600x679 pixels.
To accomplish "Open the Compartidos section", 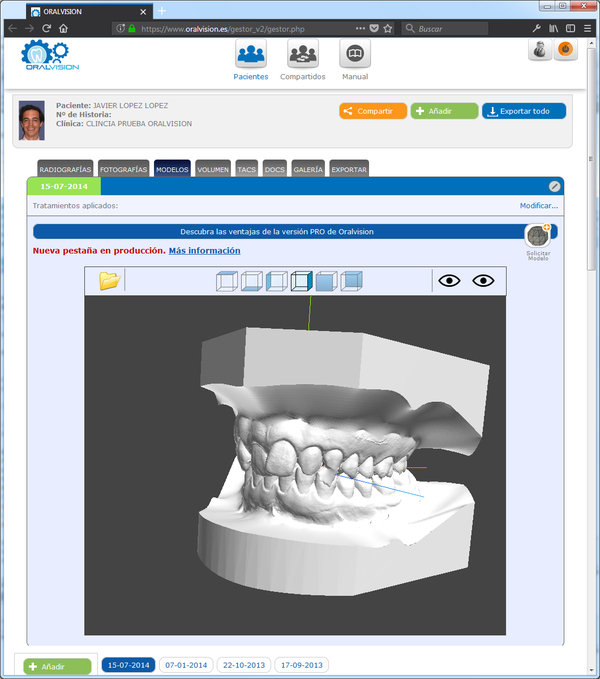I will point(302,59).
